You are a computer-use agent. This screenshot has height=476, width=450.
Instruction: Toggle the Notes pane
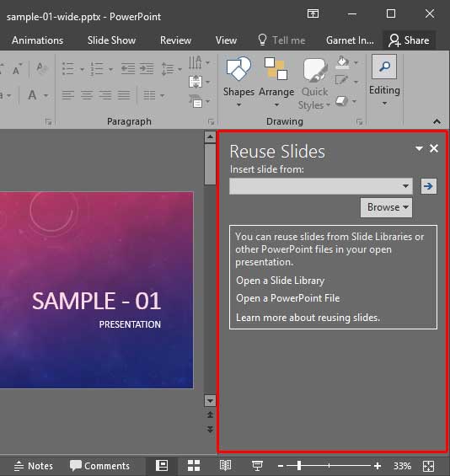point(34,466)
